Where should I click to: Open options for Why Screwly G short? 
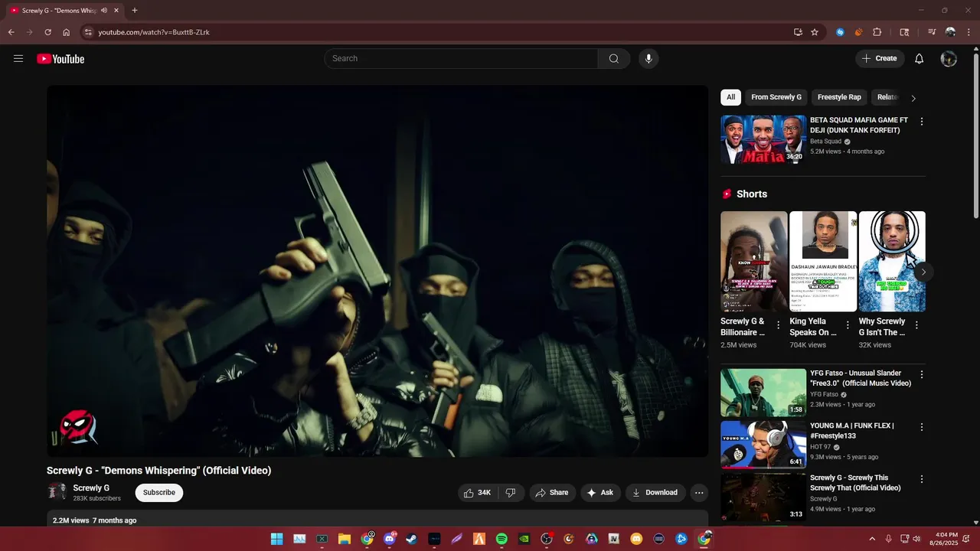[916, 325]
